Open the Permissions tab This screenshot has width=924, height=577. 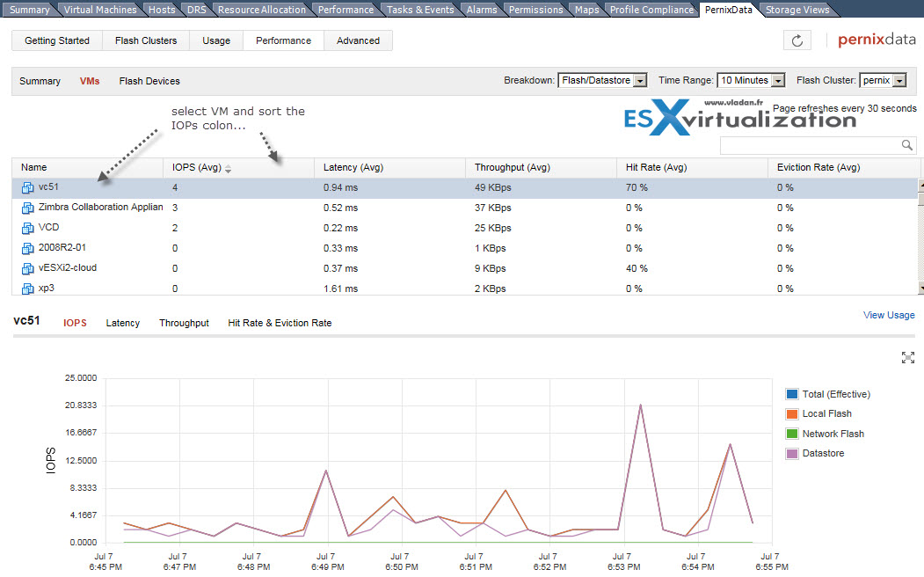coord(535,10)
